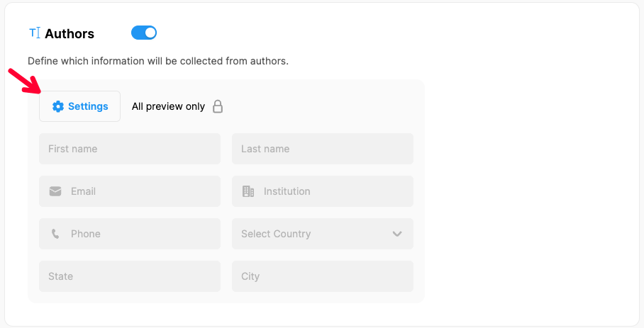Click the gear icon in Settings button

[x=58, y=106]
